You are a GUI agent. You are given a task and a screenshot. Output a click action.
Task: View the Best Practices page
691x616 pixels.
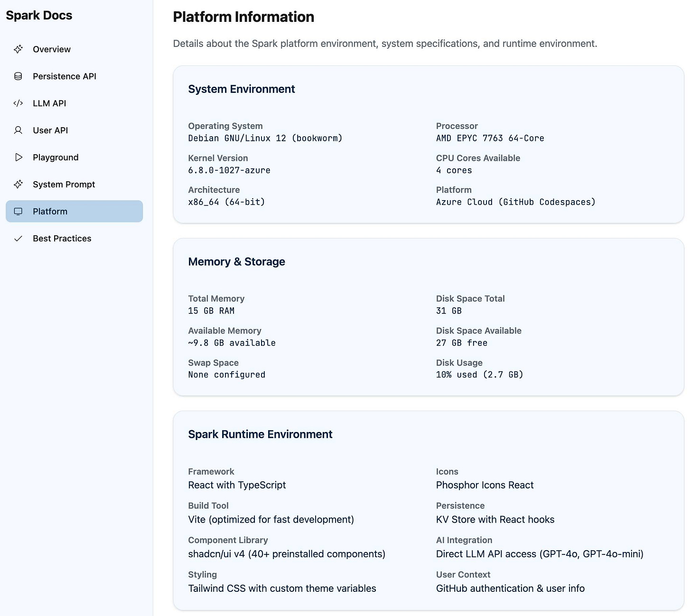point(62,239)
